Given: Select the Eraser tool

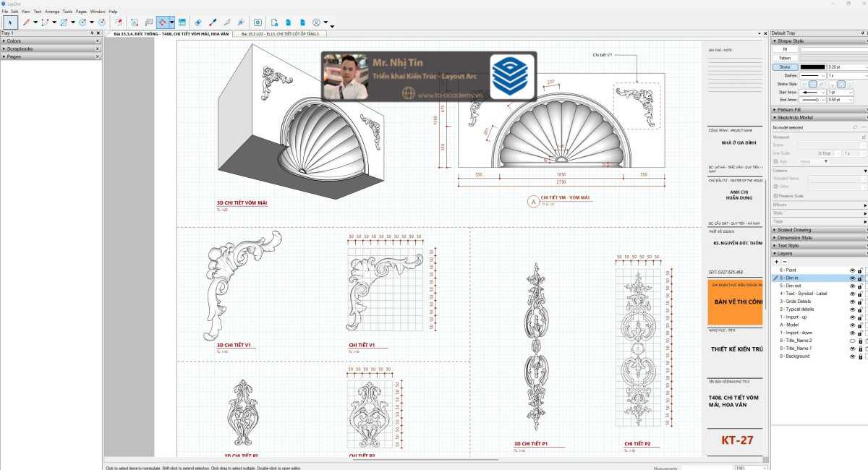Looking at the screenshot, I should pos(198,22).
